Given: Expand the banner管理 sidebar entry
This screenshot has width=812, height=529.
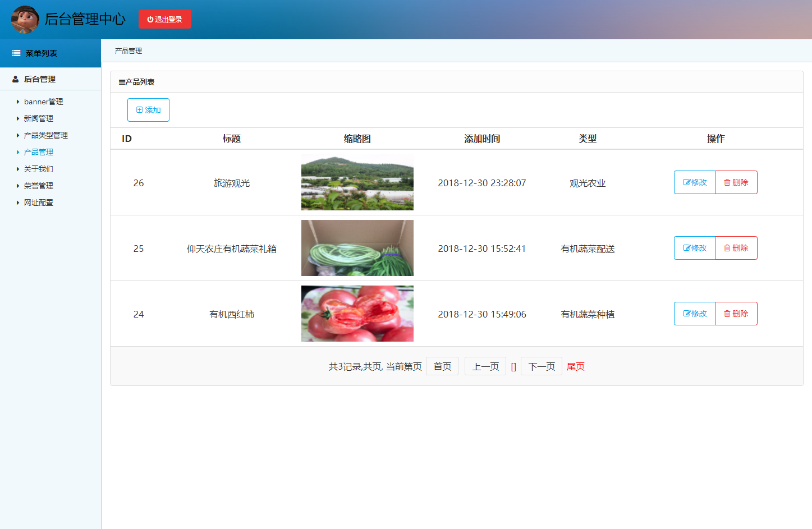Looking at the screenshot, I should [x=43, y=102].
